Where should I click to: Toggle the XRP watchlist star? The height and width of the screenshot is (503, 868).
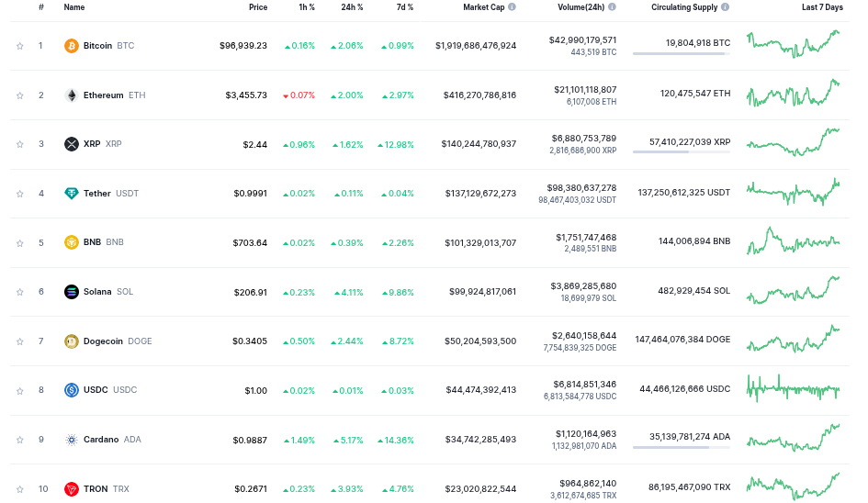(x=20, y=144)
